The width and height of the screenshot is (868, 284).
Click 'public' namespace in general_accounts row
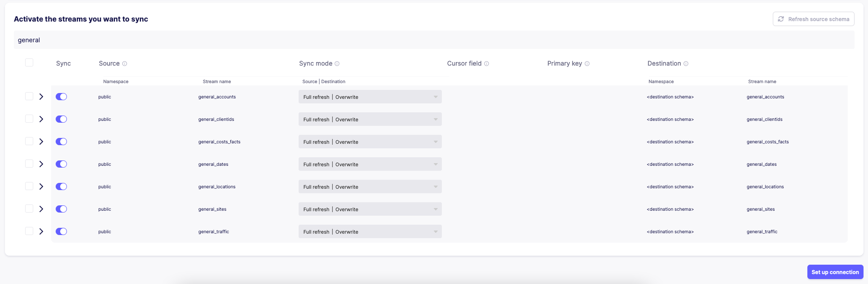pos(105,97)
